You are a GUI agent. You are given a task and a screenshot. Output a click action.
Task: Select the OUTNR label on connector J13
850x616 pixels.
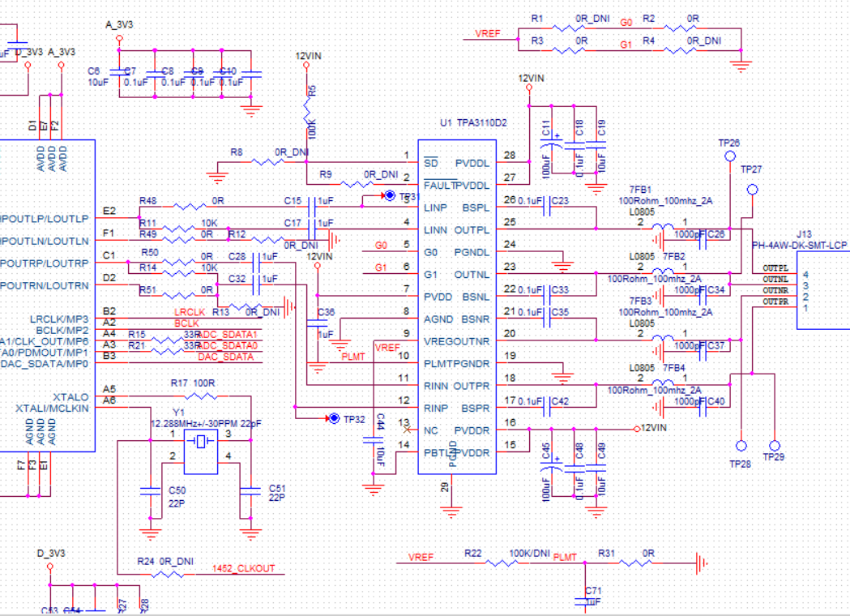click(775, 291)
